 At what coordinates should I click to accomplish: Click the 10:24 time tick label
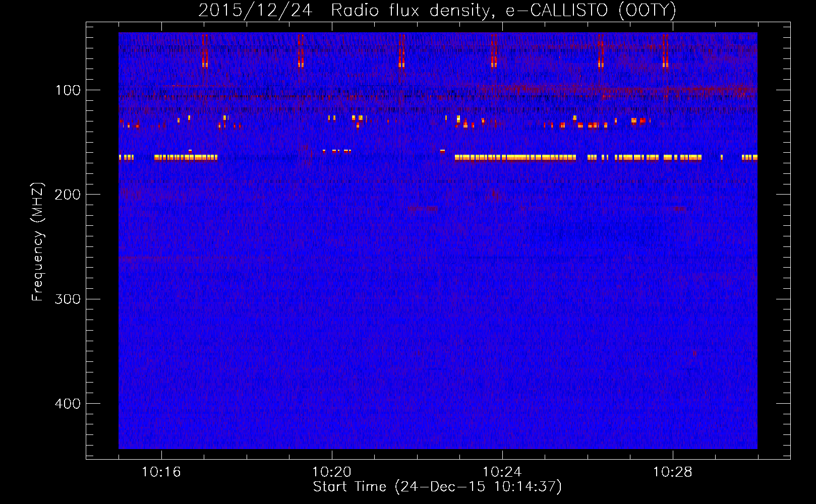click(x=502, y=472)
